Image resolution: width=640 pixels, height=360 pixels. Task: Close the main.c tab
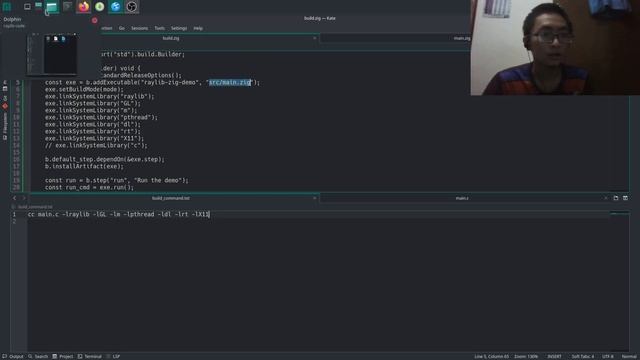[x=606, y=198]
